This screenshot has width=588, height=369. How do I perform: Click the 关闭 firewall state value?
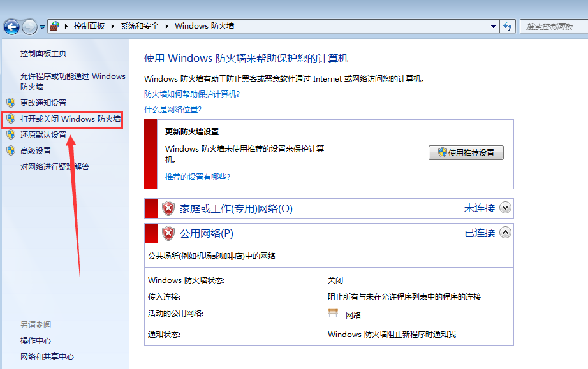point(335,280)
